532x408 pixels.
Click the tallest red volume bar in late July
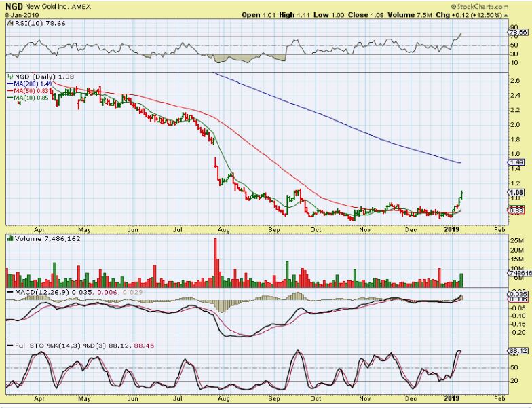(x=215, y=263)
